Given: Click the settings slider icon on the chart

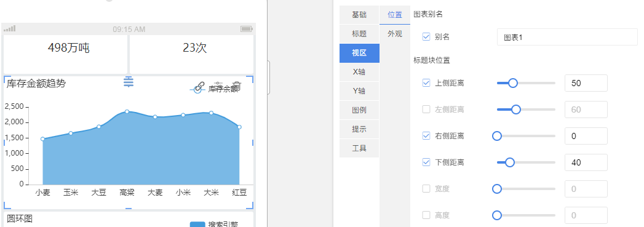Looking at the screenshot, I should pos(218,86).
